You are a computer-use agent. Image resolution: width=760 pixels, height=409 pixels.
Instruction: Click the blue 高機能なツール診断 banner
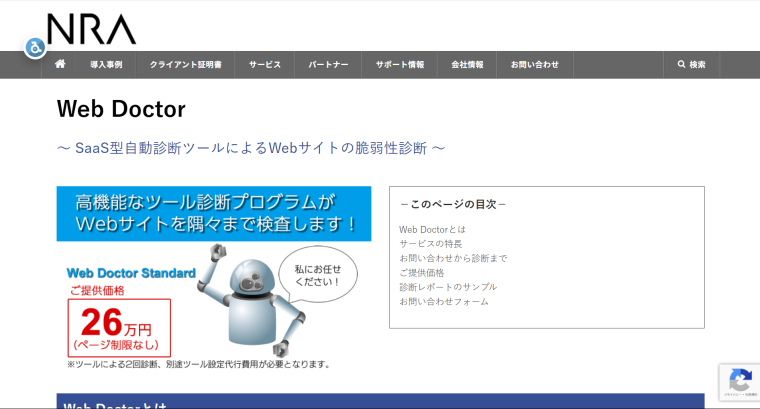[x=214, y=214]
